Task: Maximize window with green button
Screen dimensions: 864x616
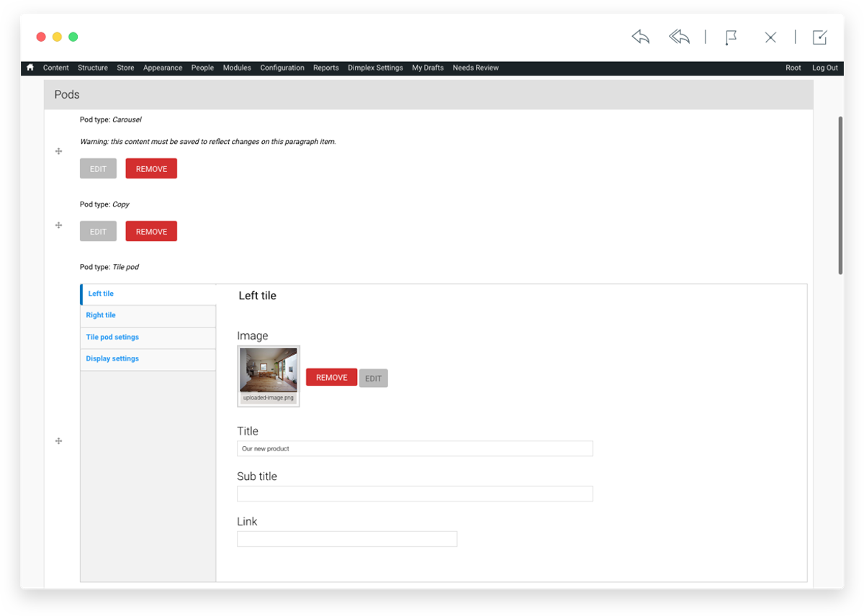Action: point(73,37)
